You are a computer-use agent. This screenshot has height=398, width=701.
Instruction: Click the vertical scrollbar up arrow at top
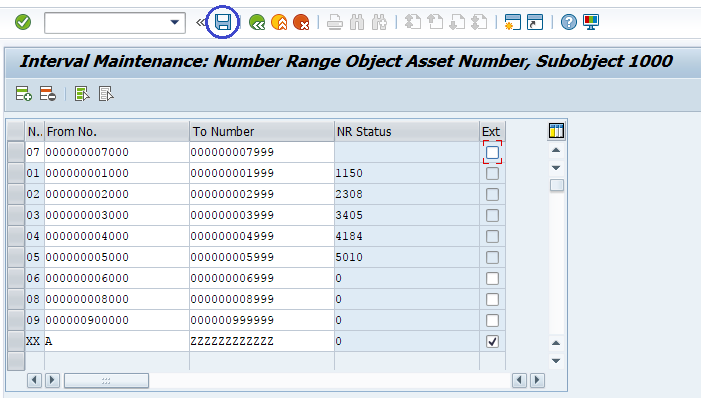pos(556,150)
